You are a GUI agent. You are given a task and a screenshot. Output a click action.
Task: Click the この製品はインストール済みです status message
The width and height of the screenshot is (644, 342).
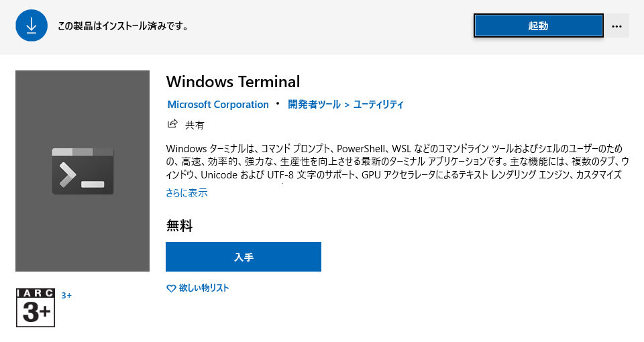point(122,26)
